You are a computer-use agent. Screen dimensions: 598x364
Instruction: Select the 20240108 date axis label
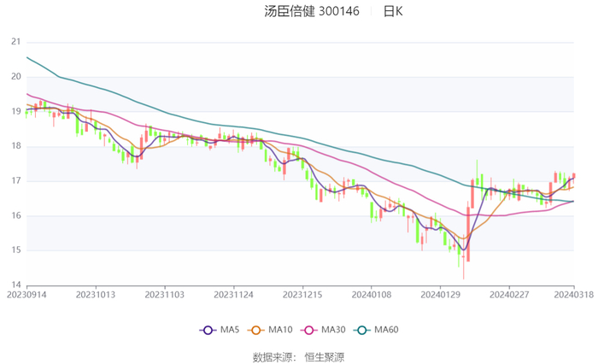pyautogui.click(x=371, y=294)
